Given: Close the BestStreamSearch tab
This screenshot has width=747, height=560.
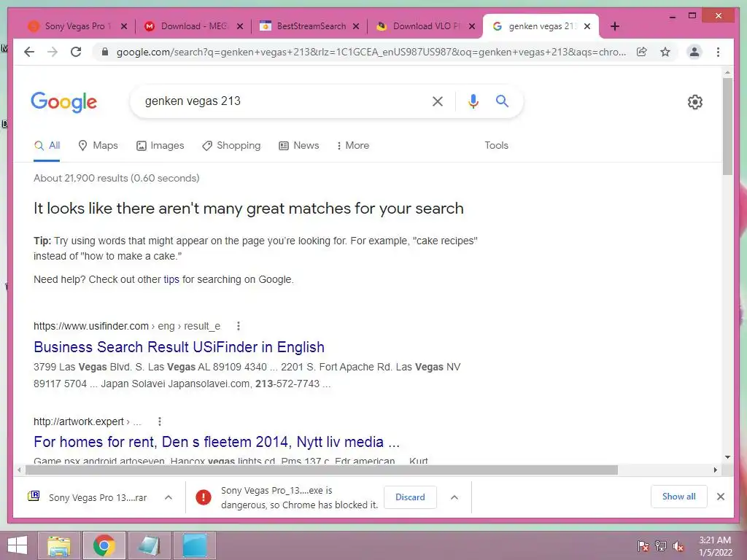Looking at the screenshot, I should [356, 26].
